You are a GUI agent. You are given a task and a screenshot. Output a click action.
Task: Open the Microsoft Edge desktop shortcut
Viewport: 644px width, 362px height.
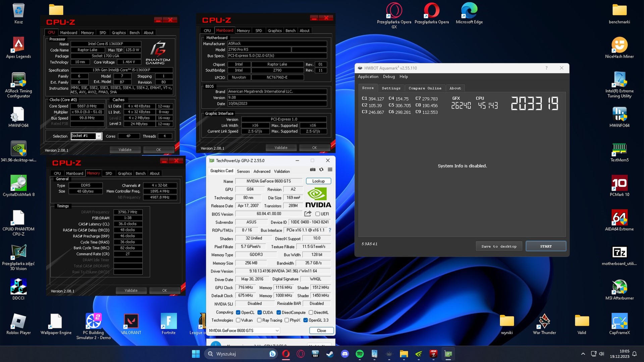469,13
